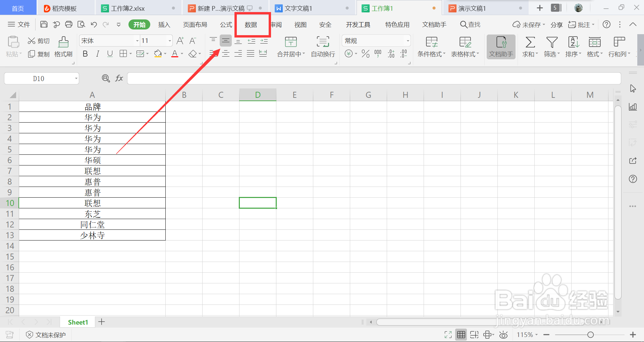Select the Sheet1 sheet tab
The height and width of the screenshot is (342, 644).
click(x=78, y=322)
